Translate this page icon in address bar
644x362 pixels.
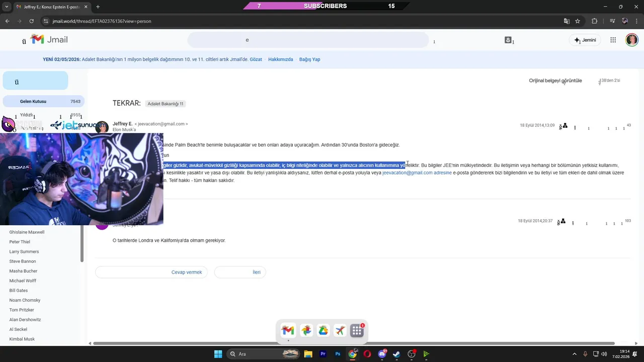point(567,21)
